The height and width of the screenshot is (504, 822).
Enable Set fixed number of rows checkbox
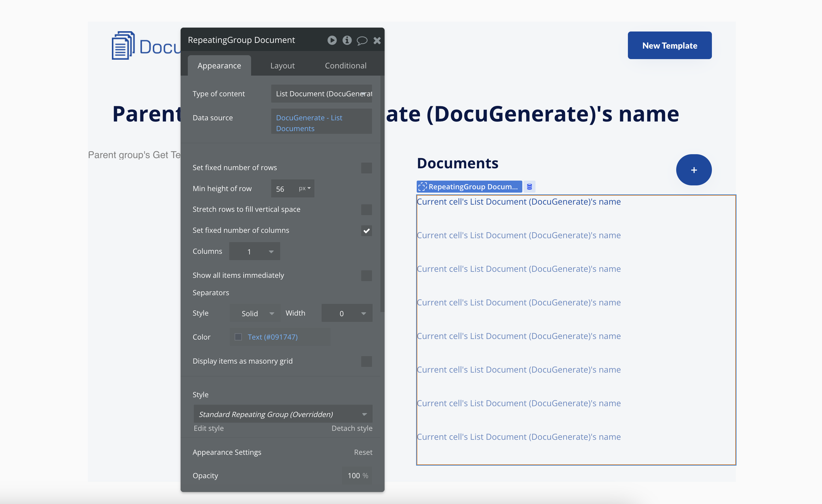[366, 168]
